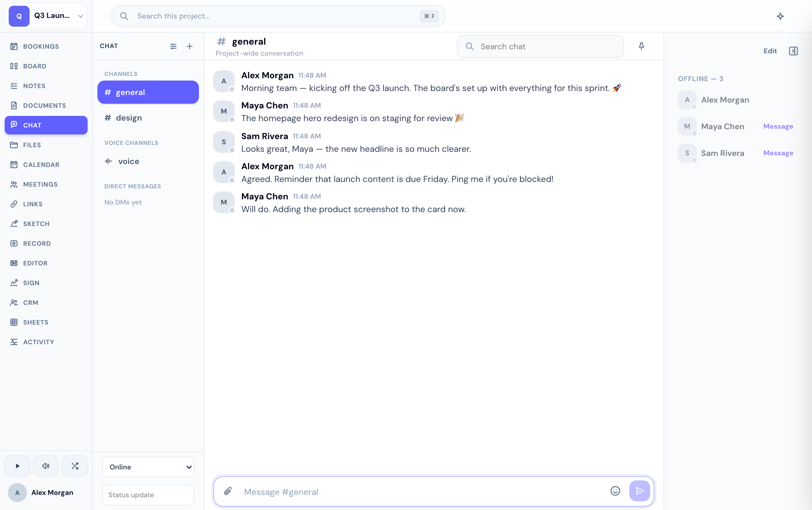Viewport: 812px width, 510px height.
Task: Open the Board section
Action: click(46, 66)
